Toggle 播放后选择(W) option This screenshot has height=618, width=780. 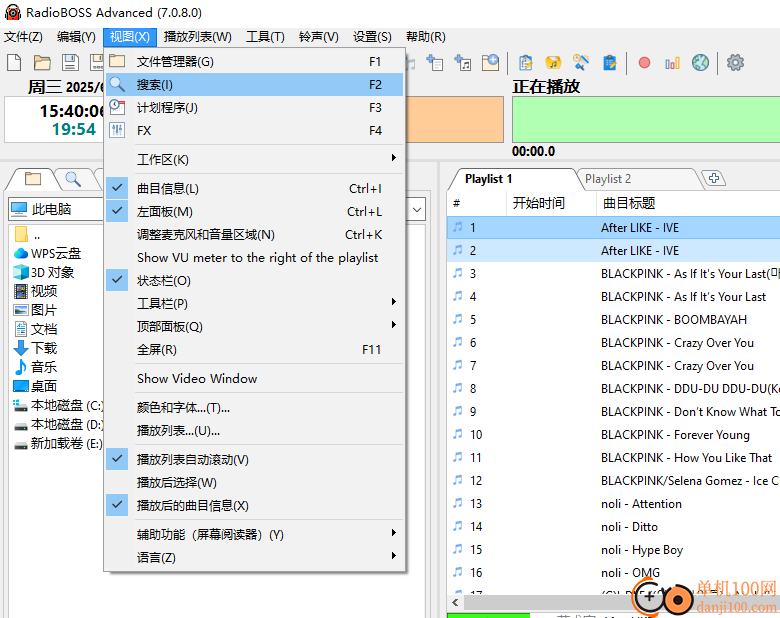pos(254,482)
